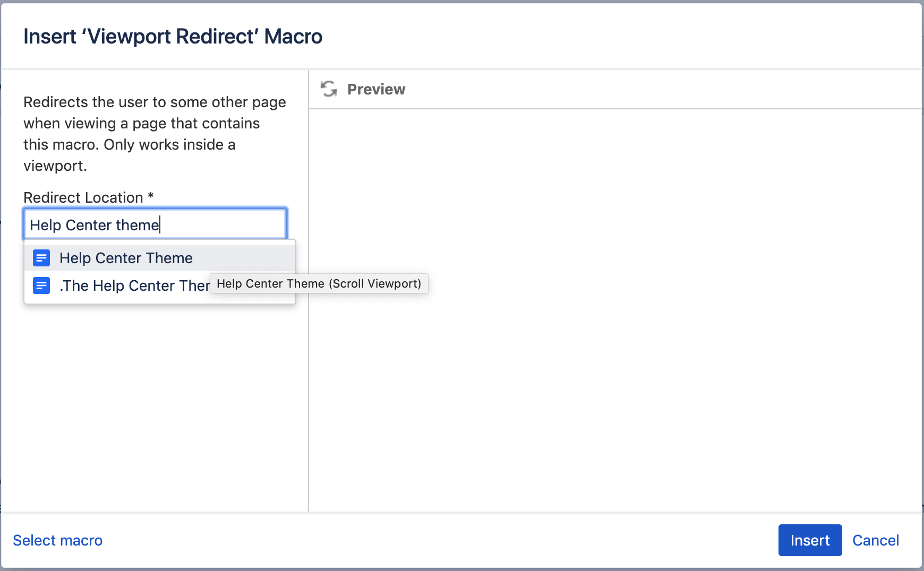Click the dialog title 'Insert Viewport Redirect Macro'
924x571 pixels.
pyautogui.click(x=173, y=37)
